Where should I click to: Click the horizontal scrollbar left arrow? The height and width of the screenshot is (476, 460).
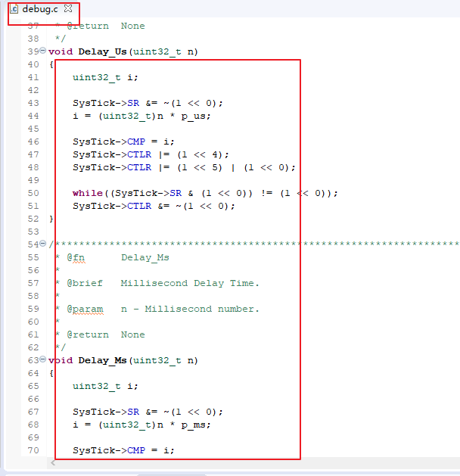(x=53, y=462)
